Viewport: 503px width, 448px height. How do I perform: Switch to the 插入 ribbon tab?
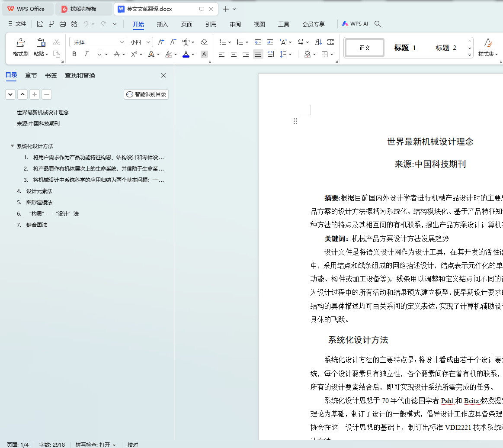[x=162, y=24]
